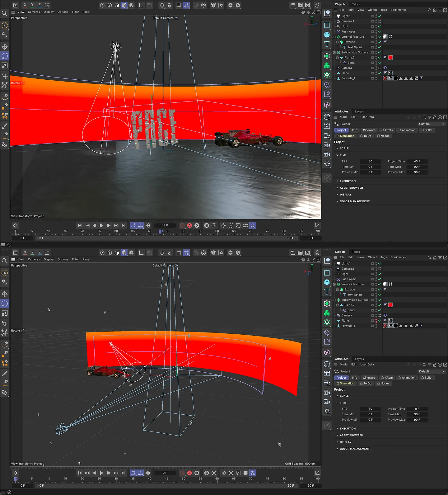Toggle timeline sound in the upper window
The image size is (448, 495).
pyautogui.click(x=148, y=225)
